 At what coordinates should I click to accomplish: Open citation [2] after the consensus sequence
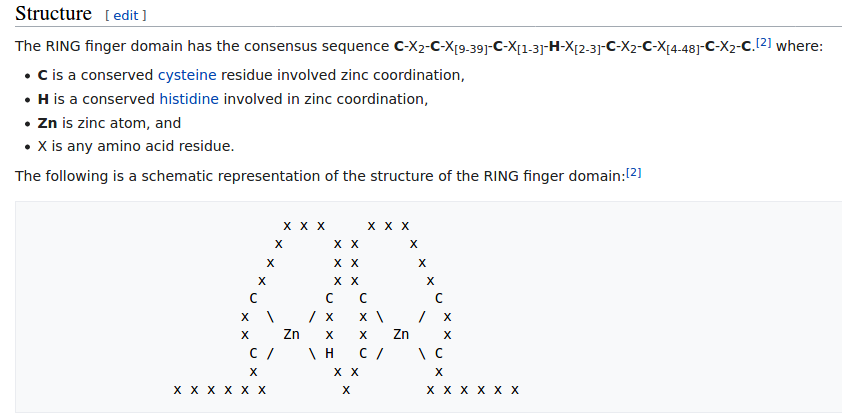pyautogui.click(x=763, y=42)
